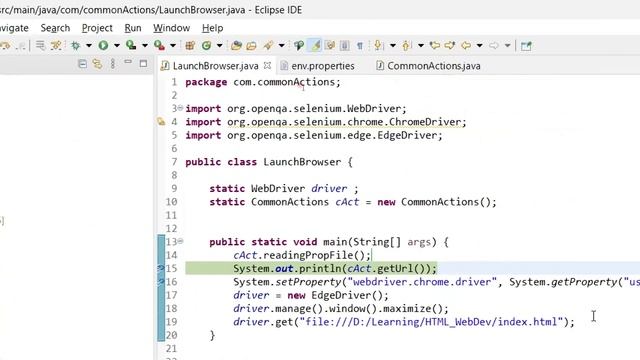
Task: Click the Skip All Breakpoints icon
Action: [x=40, y=45]
